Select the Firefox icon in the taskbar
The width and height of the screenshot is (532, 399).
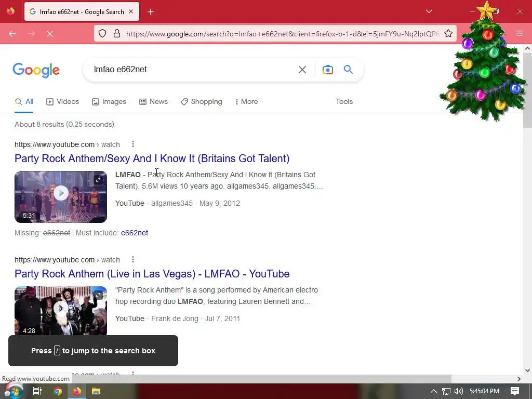(77, 391)
